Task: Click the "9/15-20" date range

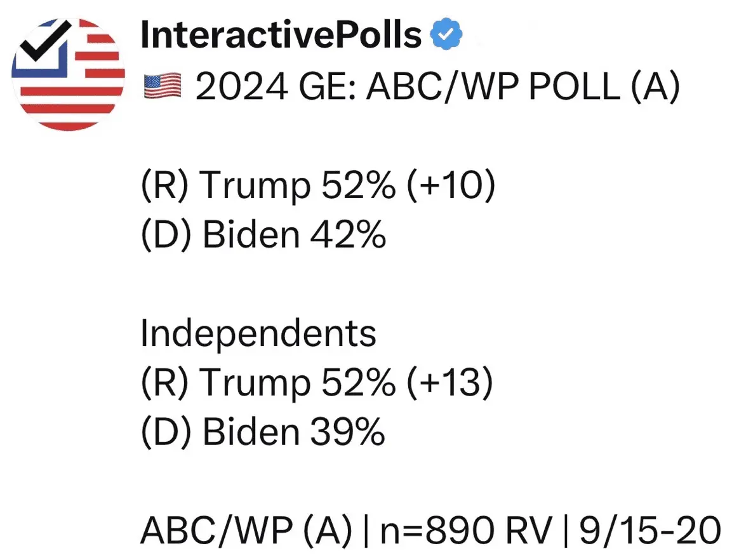Action: [649, 531]
